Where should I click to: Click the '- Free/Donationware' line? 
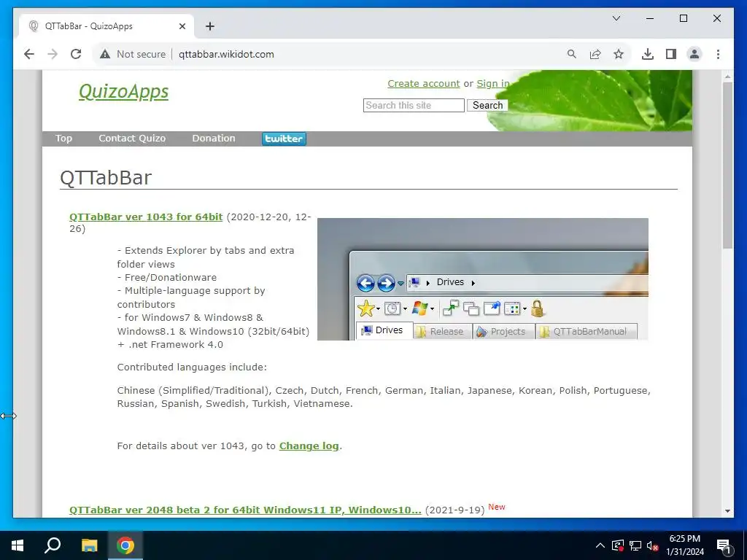[167, 278]
